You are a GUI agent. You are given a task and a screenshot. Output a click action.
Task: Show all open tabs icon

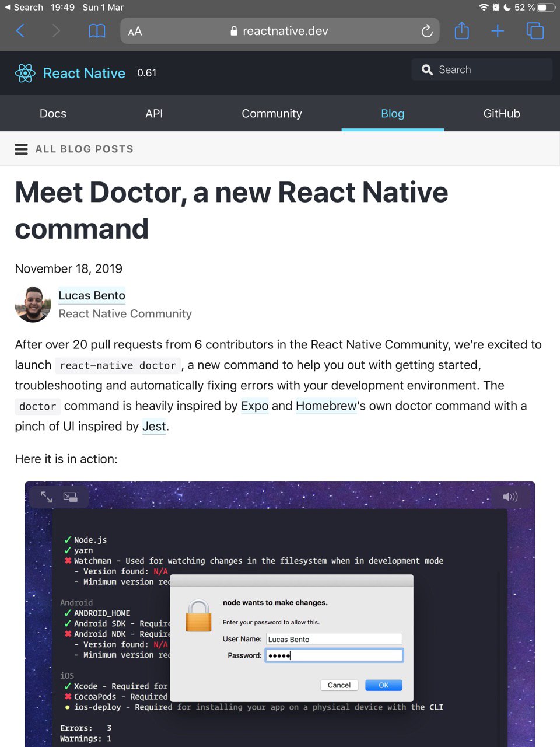coord(535,31)
